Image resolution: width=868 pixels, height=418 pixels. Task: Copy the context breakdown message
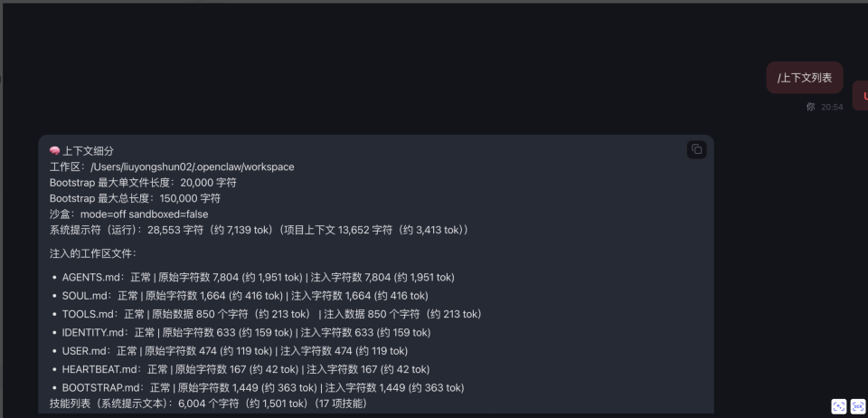[x=696, y=149]
